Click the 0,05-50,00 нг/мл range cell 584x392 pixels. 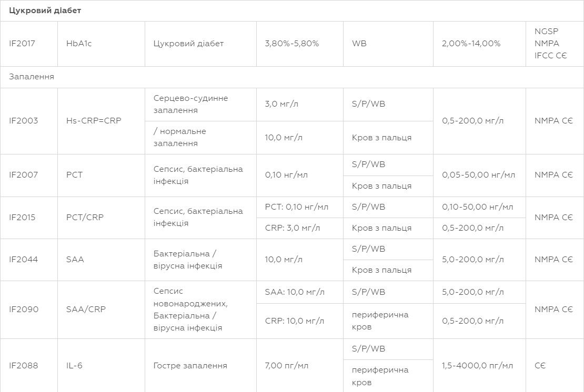point(479,175)
